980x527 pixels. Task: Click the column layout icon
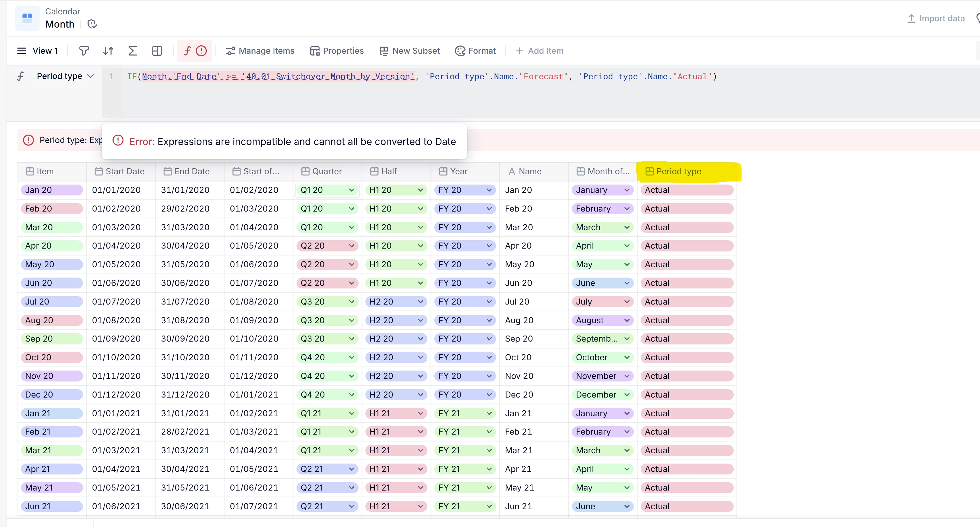coord(157,51)
